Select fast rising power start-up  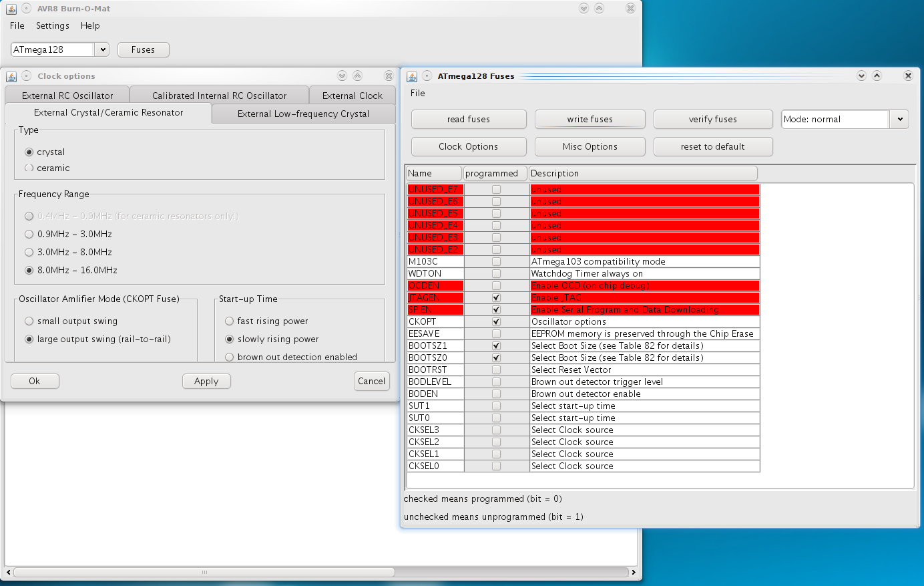click(x=229, y=321)
